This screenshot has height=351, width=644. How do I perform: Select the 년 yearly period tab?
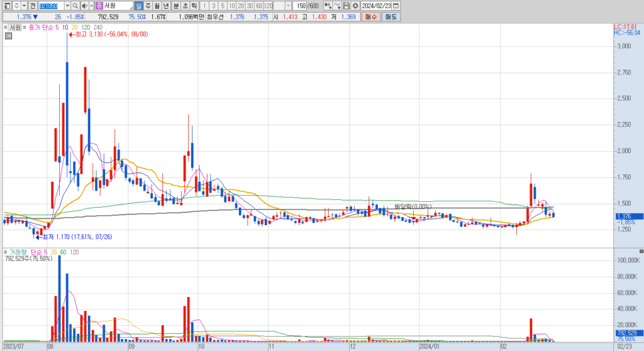(x=166, y=6)
